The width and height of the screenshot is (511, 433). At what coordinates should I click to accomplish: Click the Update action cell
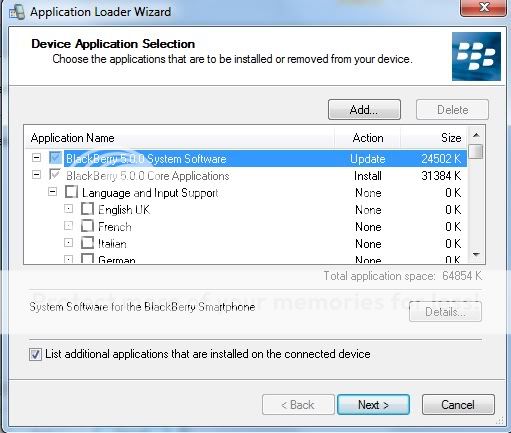pyautogui.click(x=368, y=159)
